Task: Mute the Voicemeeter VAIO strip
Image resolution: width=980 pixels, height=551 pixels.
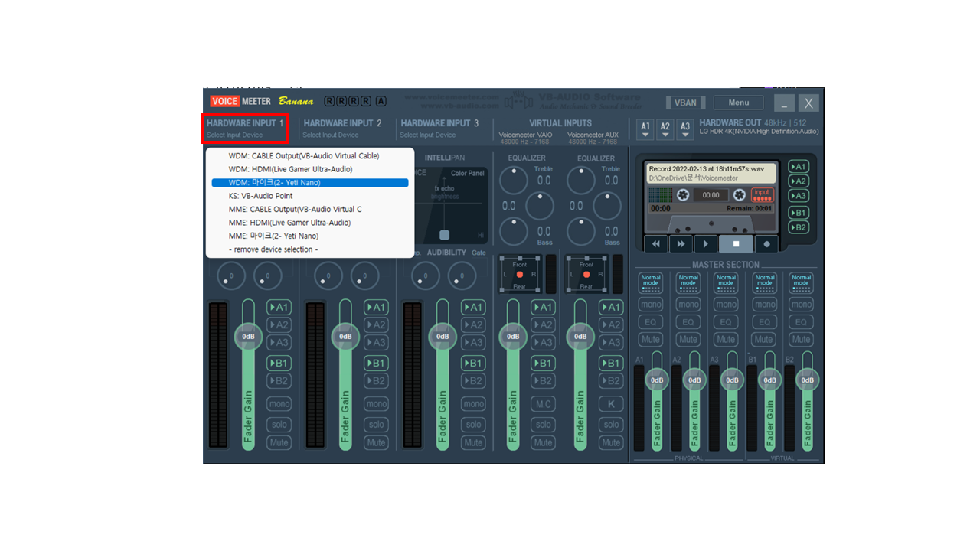Action: coord(544,442)
